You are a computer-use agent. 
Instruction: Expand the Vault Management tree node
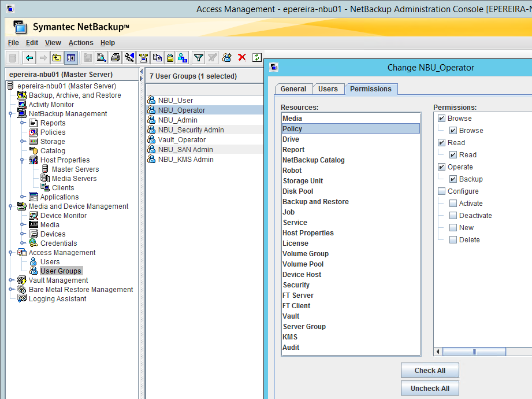point(11,280)
